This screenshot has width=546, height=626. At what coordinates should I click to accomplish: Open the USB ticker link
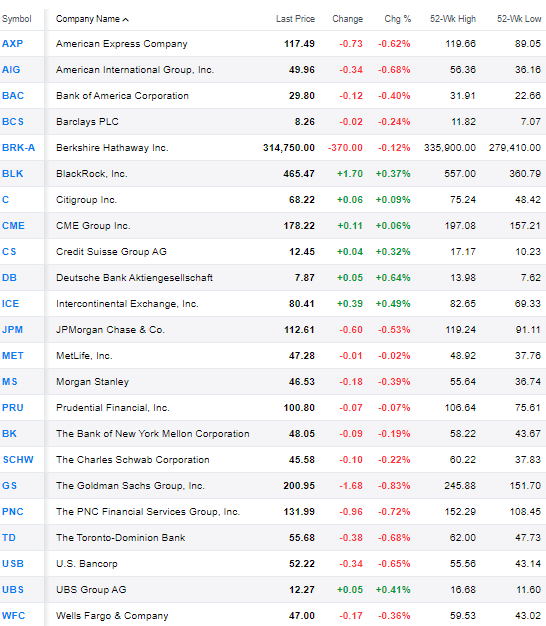(13, 563)
